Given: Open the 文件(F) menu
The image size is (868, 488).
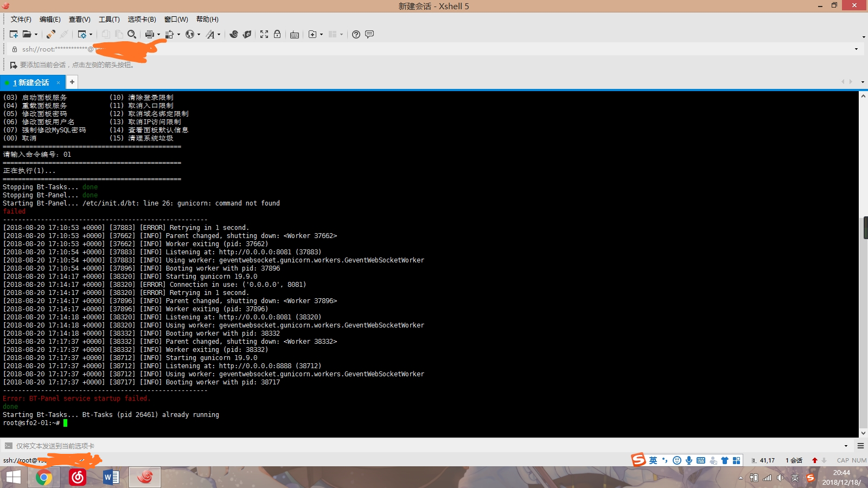Looking at the screenshot, I should 21,20.
